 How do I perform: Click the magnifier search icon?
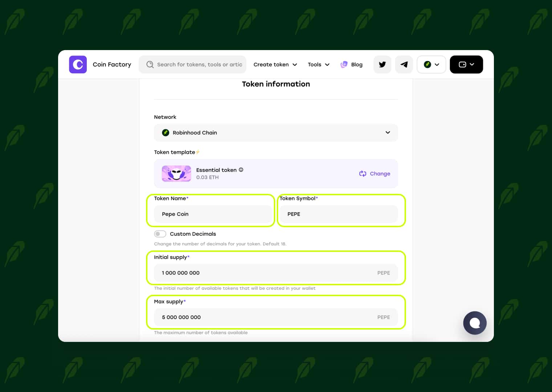coord(150,65)
